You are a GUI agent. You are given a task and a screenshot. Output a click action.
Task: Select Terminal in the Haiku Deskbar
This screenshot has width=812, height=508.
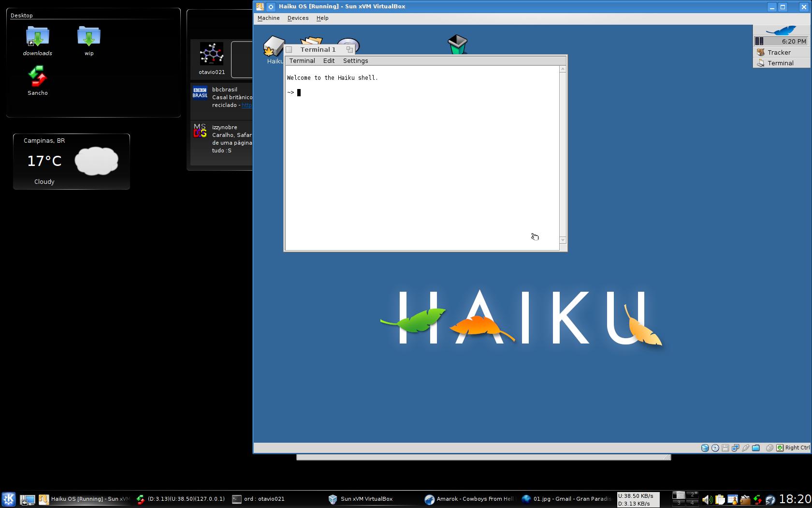(x=782, y=63)
